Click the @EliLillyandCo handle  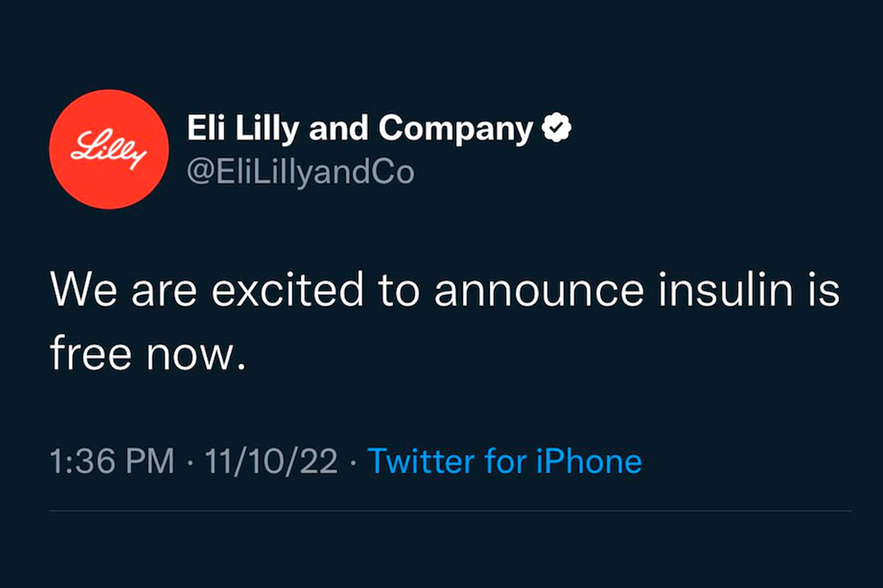click(301, 172)
